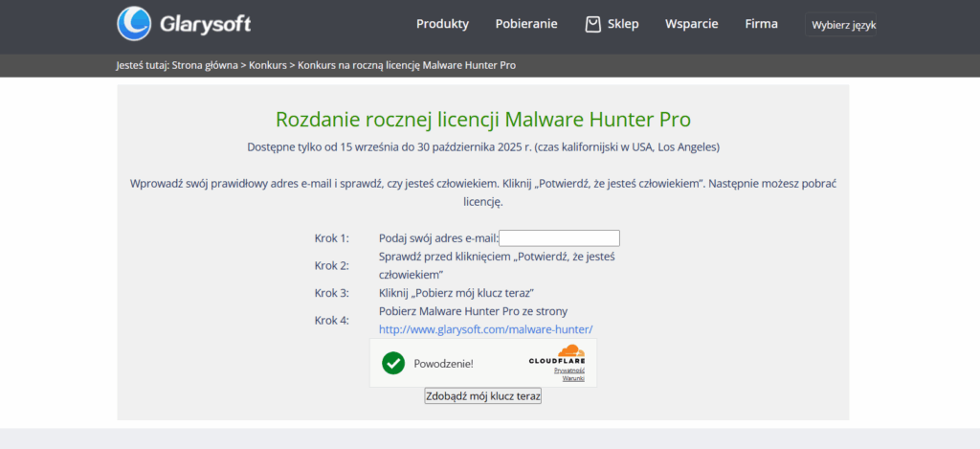Screen dimensions: 980x449
Task: Click the email address input field
Action: [x=560, y=238]
